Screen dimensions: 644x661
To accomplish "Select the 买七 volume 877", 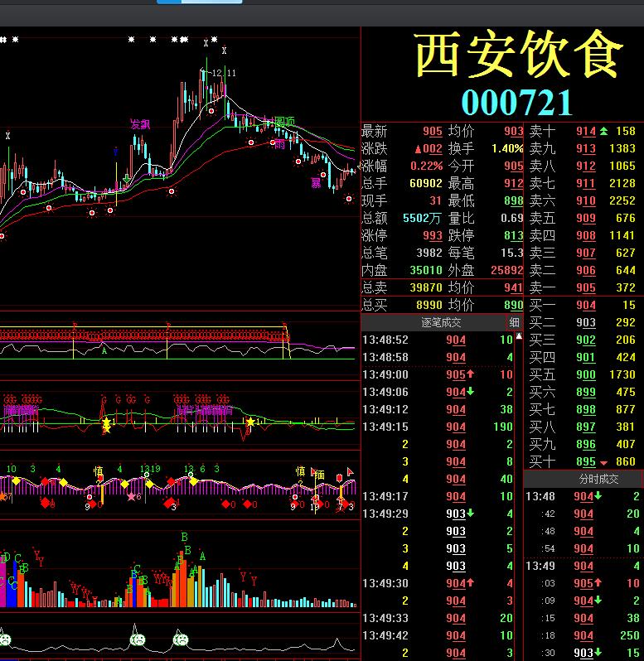I will pyautogui.click(x=625, y=409).
